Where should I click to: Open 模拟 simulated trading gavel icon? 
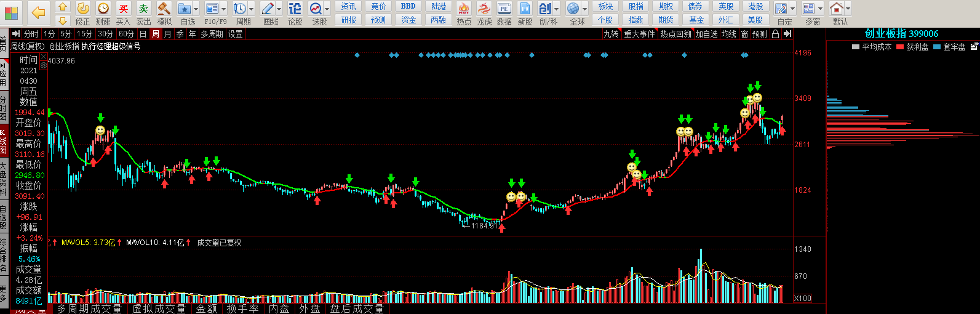[x=164, y=8]
